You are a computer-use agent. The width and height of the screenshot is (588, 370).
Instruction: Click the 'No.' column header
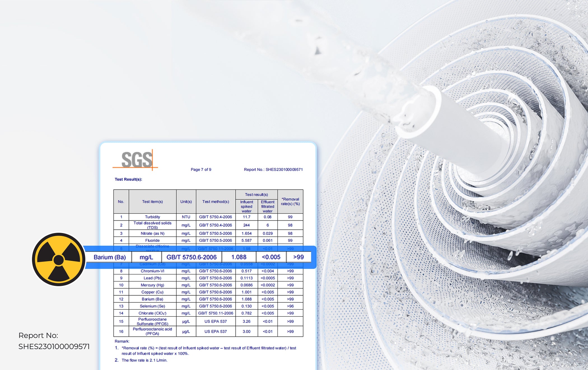pos(121,202)
